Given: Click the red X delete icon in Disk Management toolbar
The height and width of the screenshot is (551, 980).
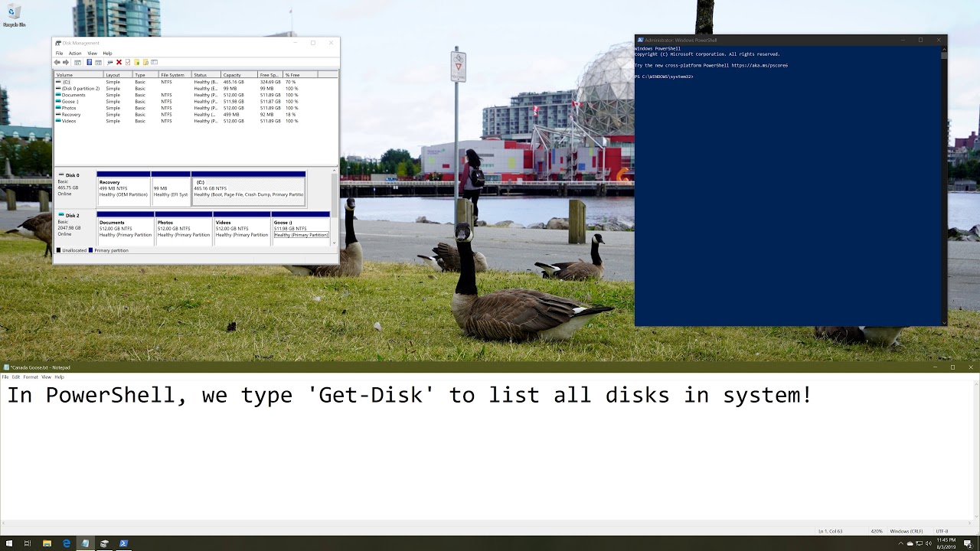Looking at the screenshot, I should pos(119,62).
